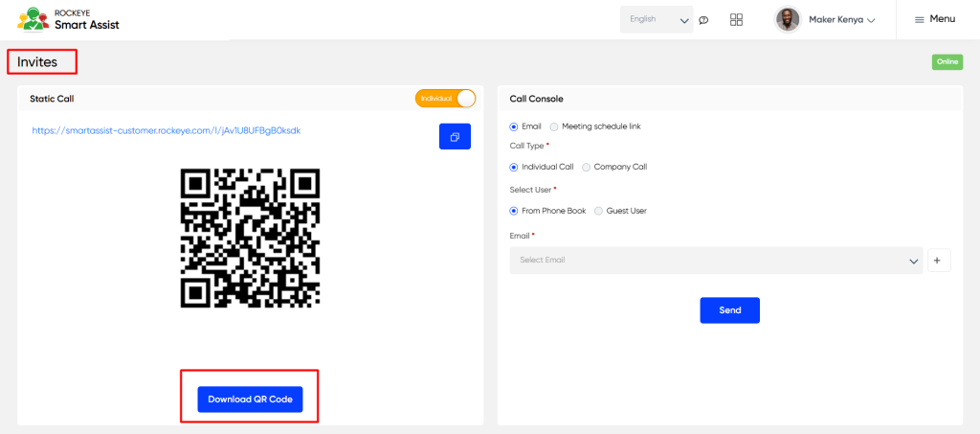Image resolution: width=980 pixels, height=434 pixels.
Task: Expand the English language dropdown
Action: click(x=657, y=19)
